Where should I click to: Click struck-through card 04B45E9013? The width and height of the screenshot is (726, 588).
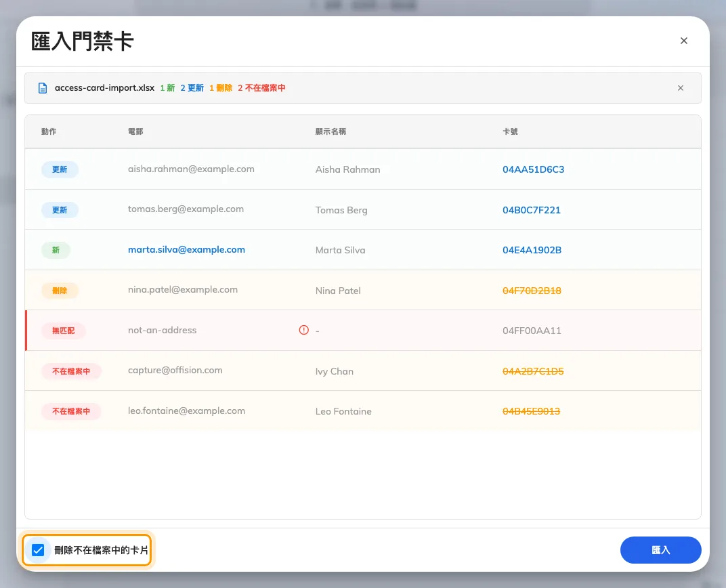[531, 411]
